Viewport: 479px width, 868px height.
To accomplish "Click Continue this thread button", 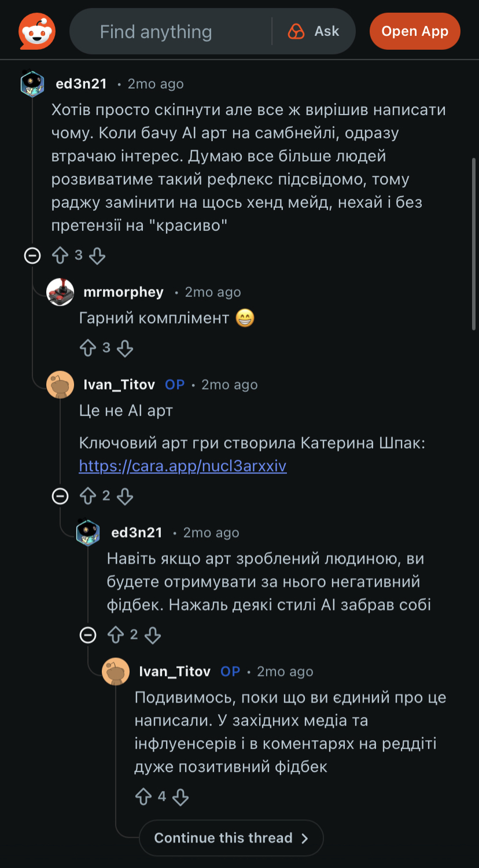I will point(231,838).
